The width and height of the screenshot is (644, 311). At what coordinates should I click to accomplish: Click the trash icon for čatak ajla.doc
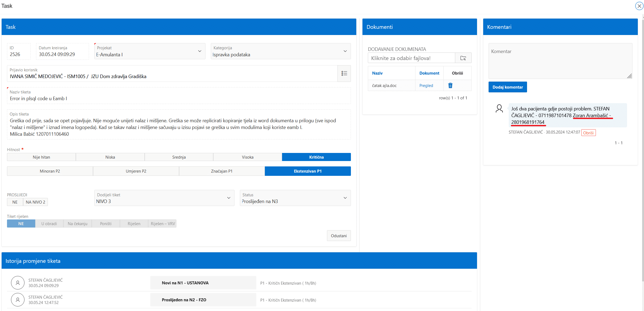point(450,85)
